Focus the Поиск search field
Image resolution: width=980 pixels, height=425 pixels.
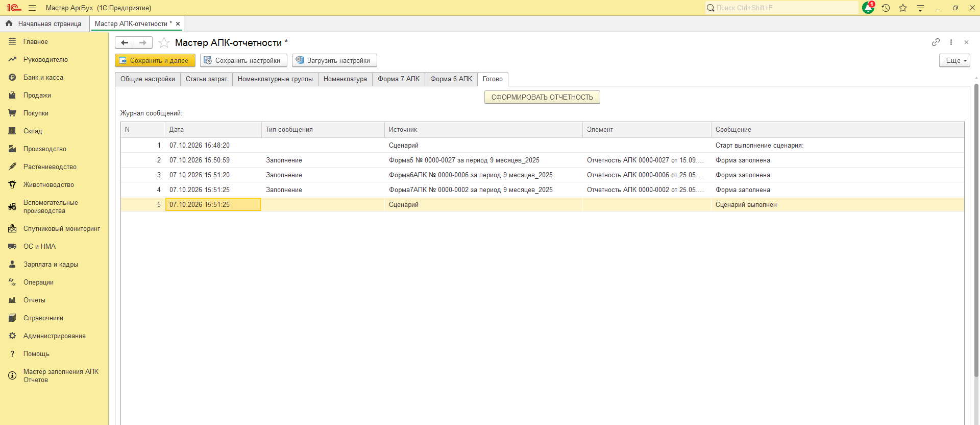(x=782, y=8)
